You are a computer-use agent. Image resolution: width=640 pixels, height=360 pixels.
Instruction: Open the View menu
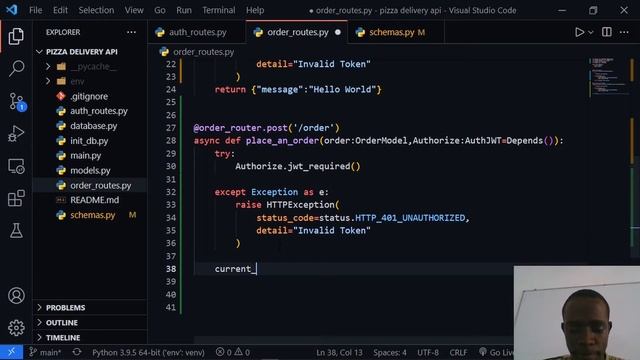134,10
